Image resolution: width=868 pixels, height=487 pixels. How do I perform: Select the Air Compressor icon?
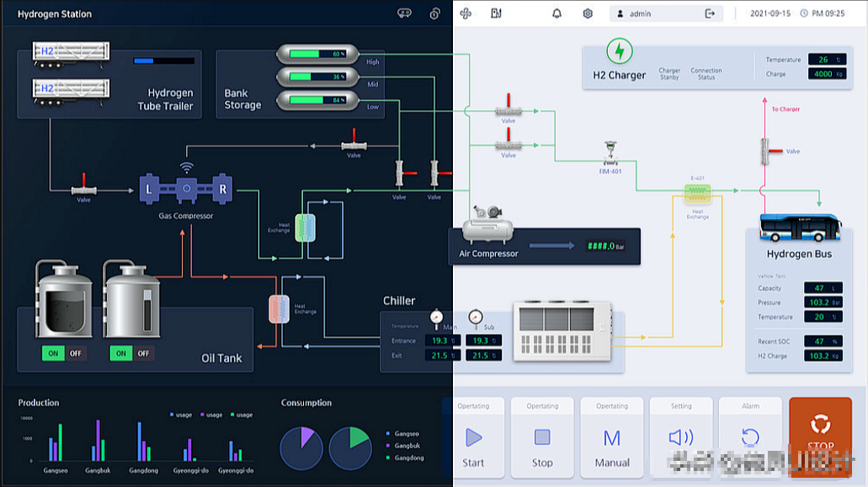[x=487, y=225]
